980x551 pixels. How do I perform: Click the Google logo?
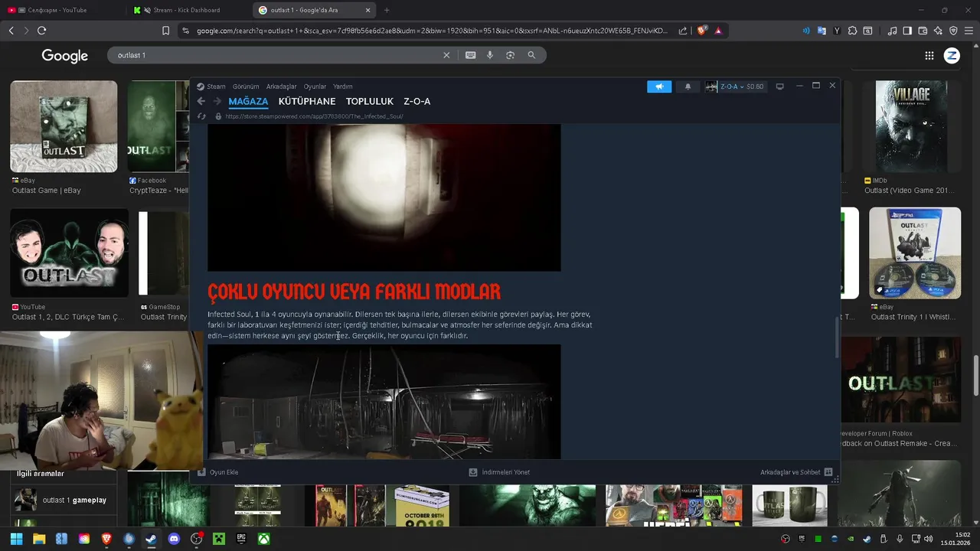[x=65, y=56]
